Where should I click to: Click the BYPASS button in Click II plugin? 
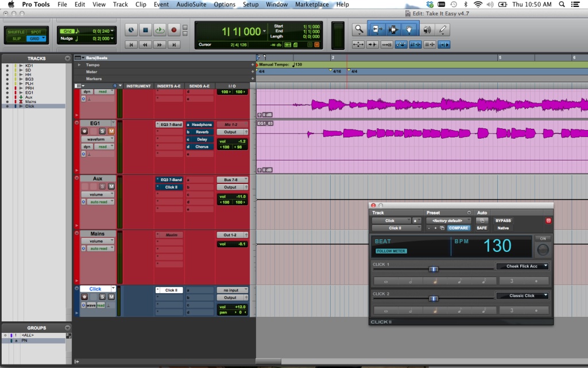tap(502, 220)
